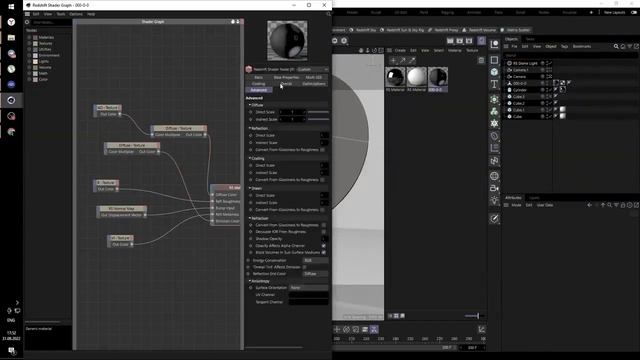Toggle Coating Convert From Glossiness to Roughness
The height and width of the screenshot is (360, 640).
point(323,180)
